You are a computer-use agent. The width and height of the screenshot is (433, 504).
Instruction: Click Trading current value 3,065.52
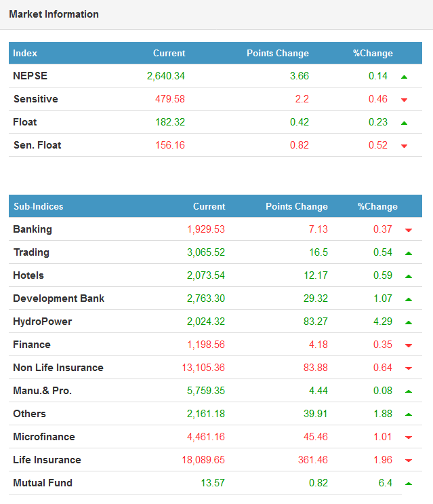click(x=206, y=252)
